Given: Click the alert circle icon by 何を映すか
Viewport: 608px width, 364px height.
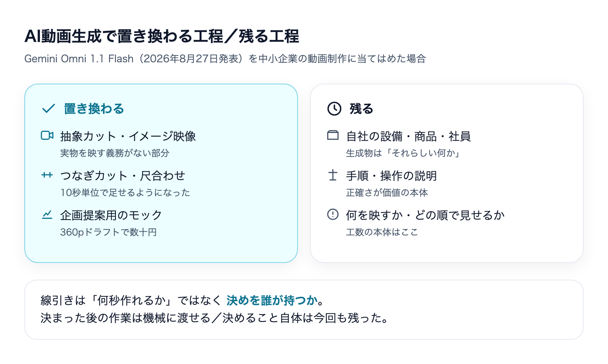Looking at the screenshot, I should coord(333,214).
